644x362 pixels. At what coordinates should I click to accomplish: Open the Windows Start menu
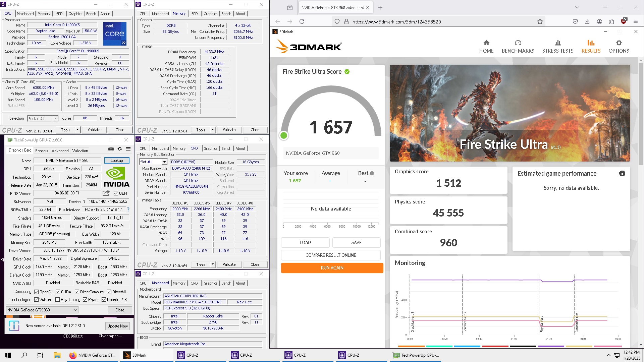click(x=8, y=355)
